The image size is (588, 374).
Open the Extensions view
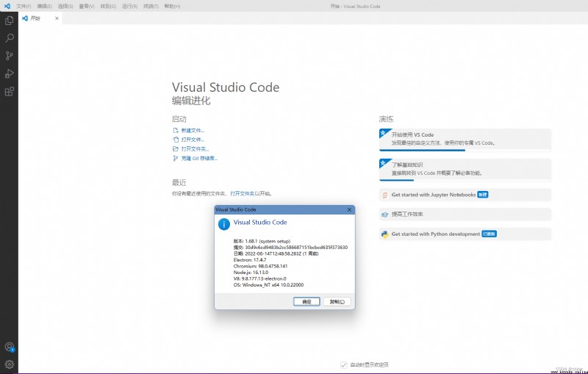(10, 91)
